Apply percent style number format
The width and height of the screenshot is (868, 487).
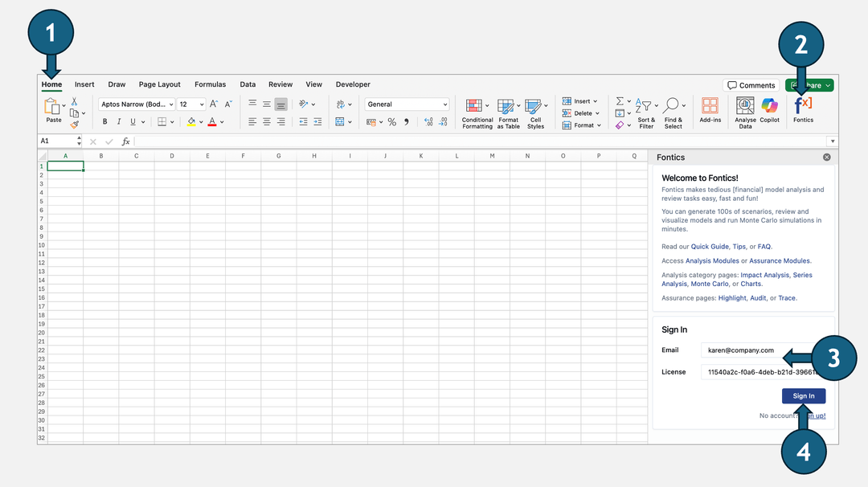(x=392, y=122)
